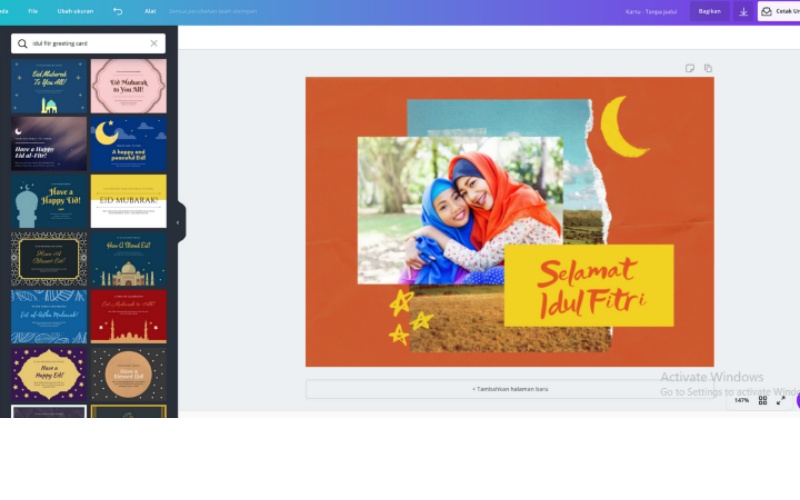Collapse the side panel with arrow handle

click(x=179, y=222)
